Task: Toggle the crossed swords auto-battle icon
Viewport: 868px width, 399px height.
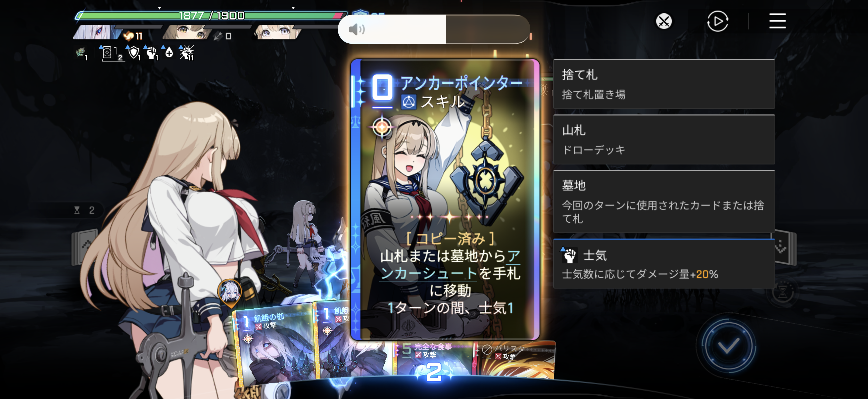Action: click(664, 22)
